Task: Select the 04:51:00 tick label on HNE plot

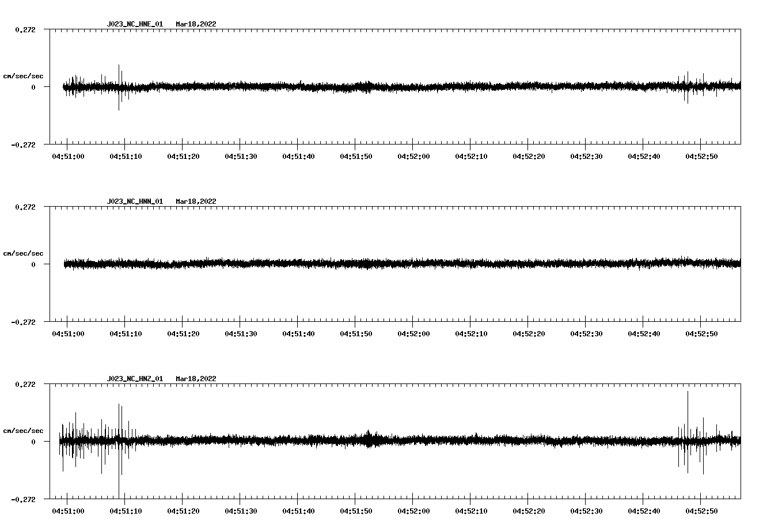Action: click(68, 157)
